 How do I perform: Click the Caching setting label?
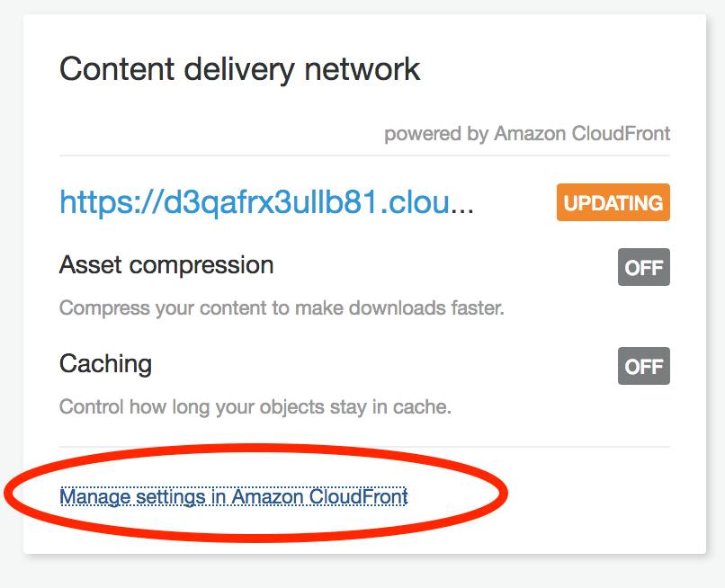click(x=105, y=363)
